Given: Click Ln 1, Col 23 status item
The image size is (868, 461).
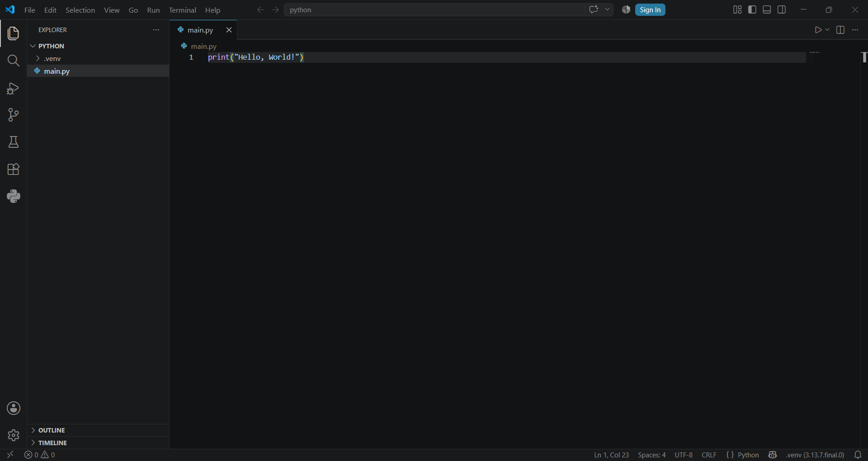Looking at the screenshot, I should click(611, 455).
